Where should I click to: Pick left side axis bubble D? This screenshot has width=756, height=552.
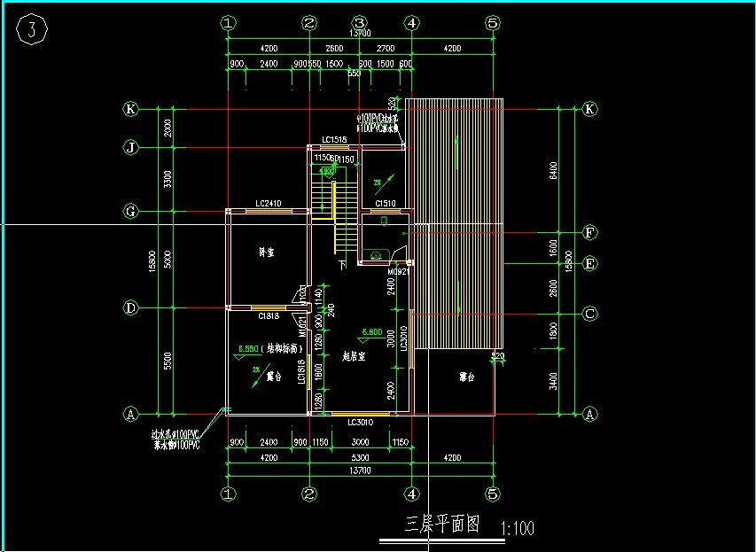coord(131,308)
